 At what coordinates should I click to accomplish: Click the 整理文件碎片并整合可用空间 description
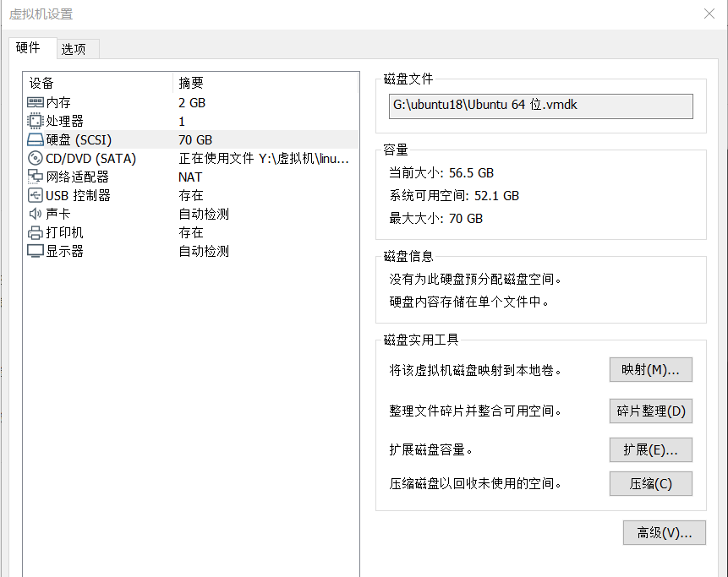[475, 411]
